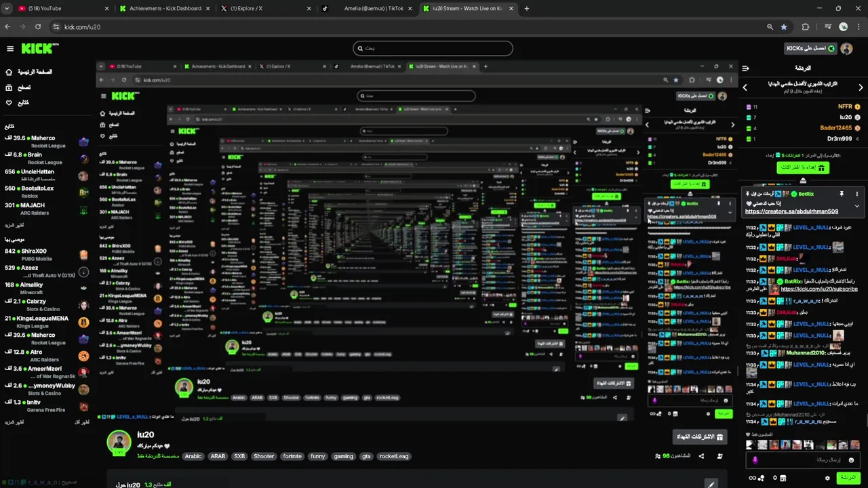Click the Gift Subs button under stream

pos(701,436)
